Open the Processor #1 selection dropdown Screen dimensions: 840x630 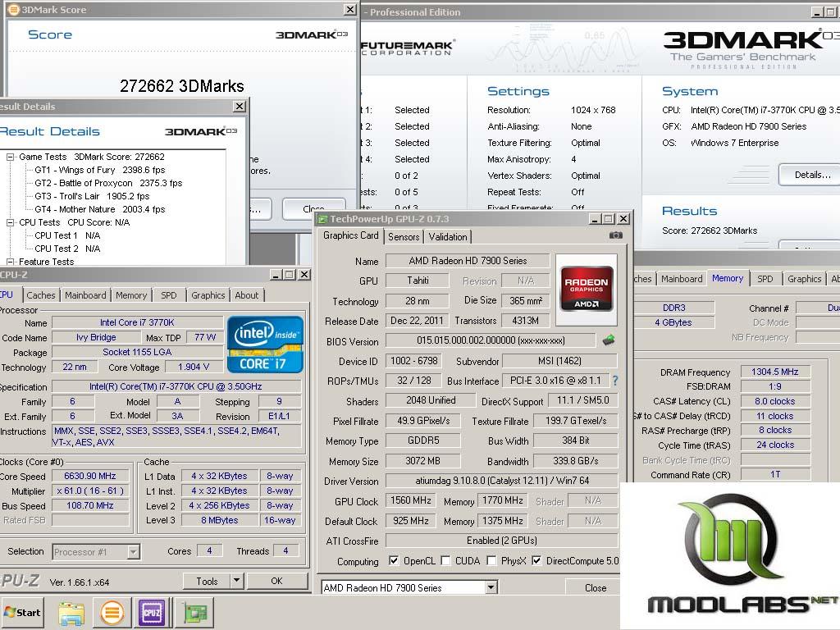[134, 551]
